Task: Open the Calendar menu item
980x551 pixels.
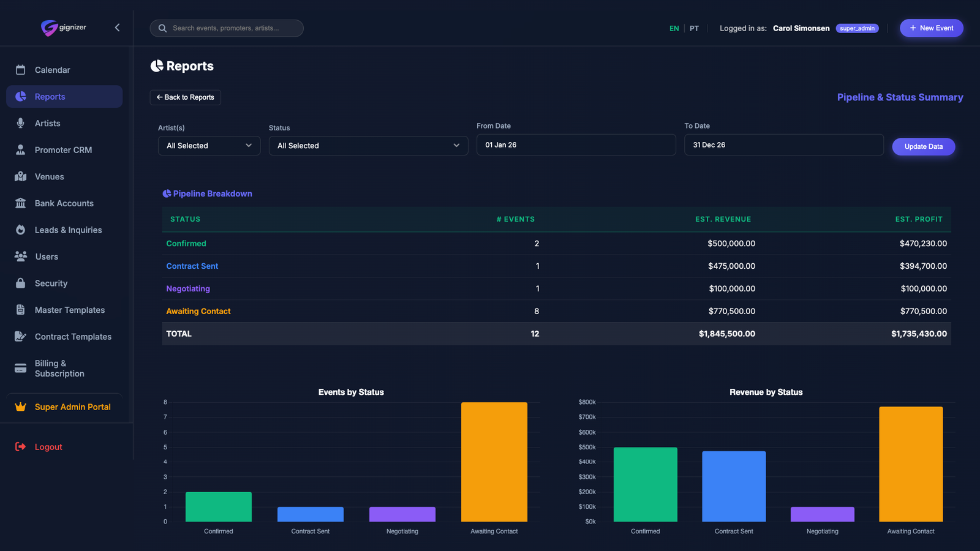Action: pos(64,70)
